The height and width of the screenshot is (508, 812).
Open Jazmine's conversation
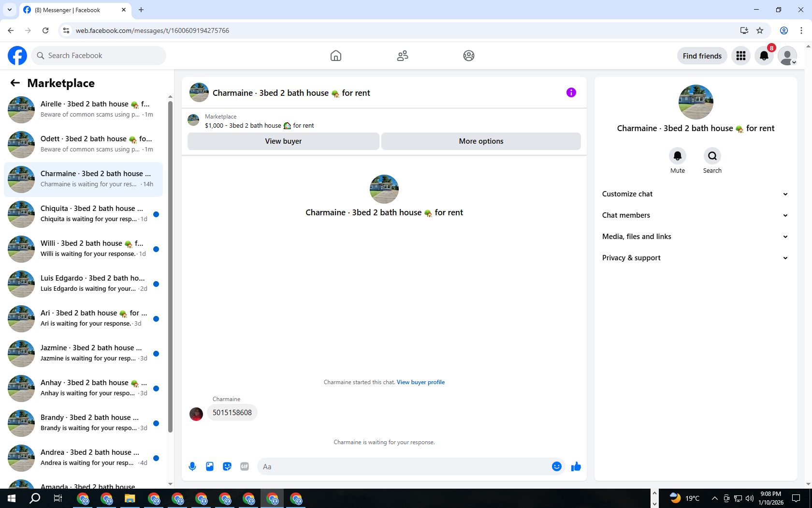tap(83, 354)
